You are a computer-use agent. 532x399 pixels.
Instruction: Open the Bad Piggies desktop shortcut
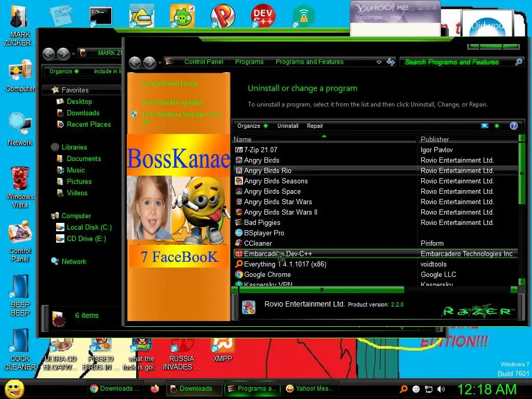click(x=182, y=16)
